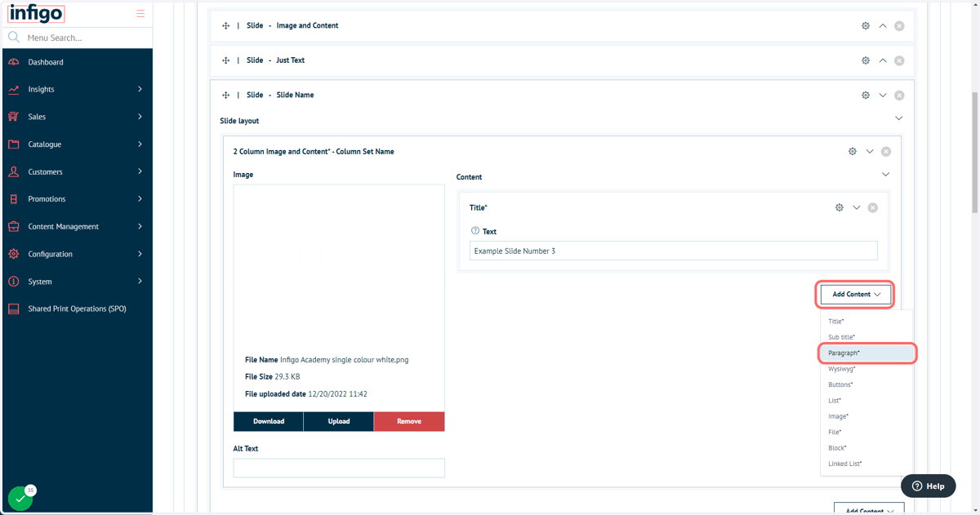Screen dimensions: 980x515
Task: Remove the Title block
Action: tap(873, 208)
